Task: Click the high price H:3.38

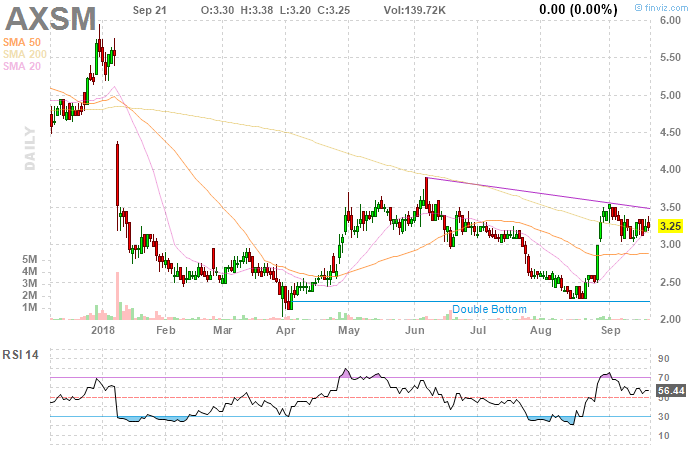Action: click(x=257, y=10)
